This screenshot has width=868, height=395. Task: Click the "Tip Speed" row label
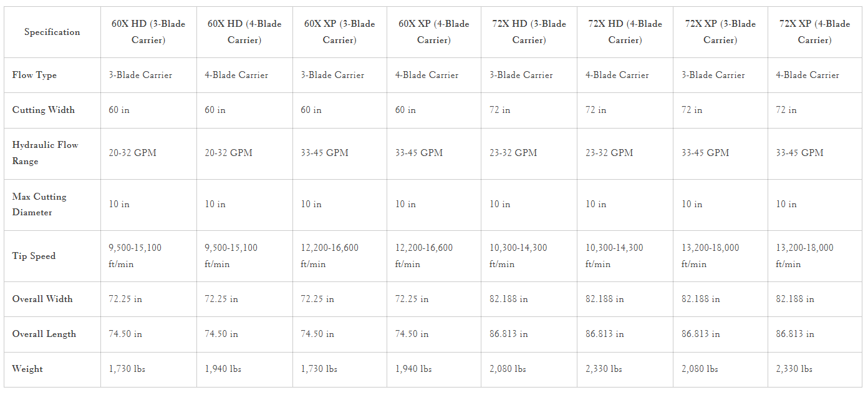click(34, 256)
